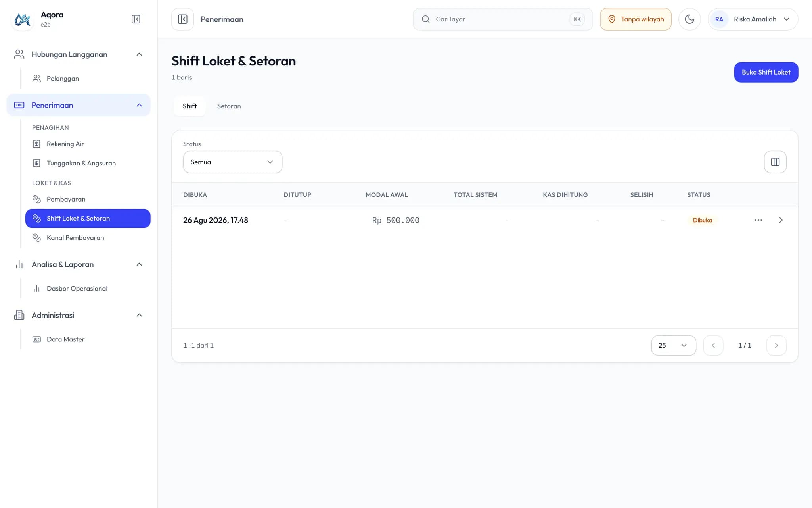812x508 pixels.
Task: Go to previous page arrow in pagination
Action: tap(713, 345)
